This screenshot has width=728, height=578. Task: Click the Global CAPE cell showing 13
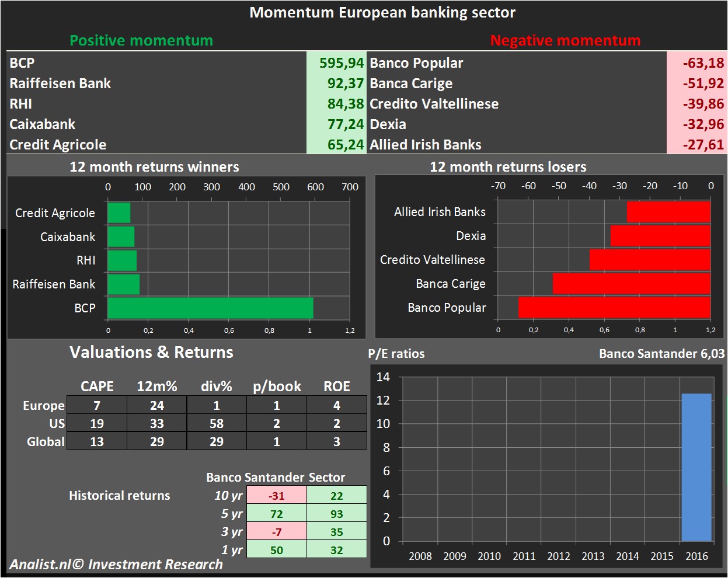click(97, 441)
